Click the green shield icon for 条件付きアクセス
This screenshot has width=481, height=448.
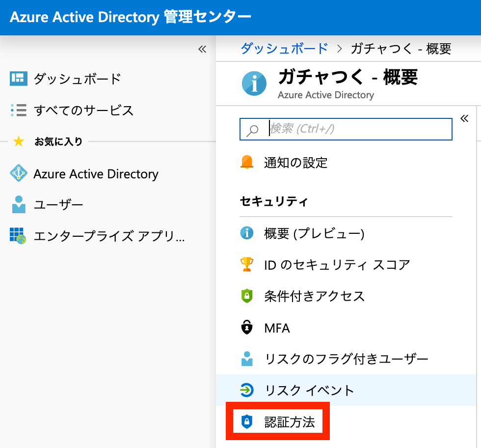coord(246,296)
